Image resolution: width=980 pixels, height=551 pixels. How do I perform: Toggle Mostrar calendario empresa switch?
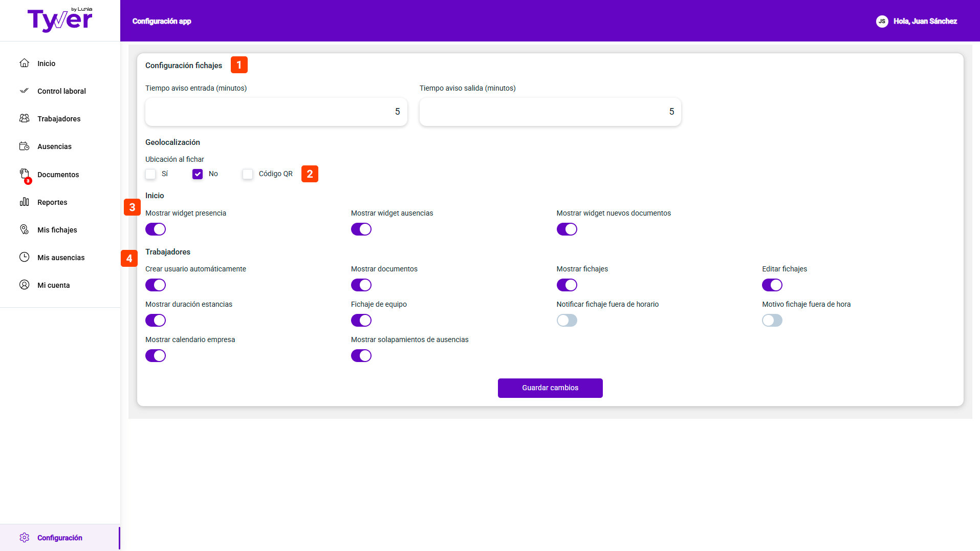[156, 356]
